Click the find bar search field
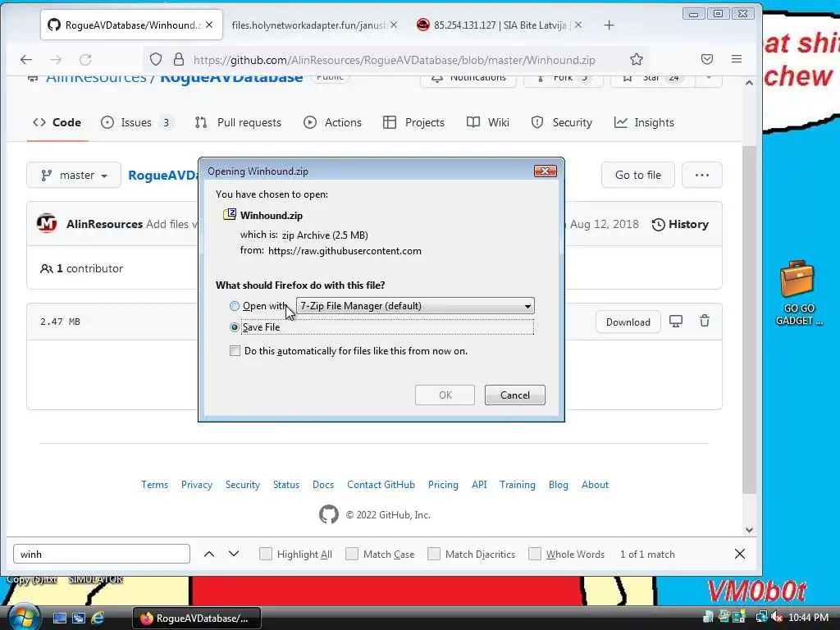 (x=102, y=554)
